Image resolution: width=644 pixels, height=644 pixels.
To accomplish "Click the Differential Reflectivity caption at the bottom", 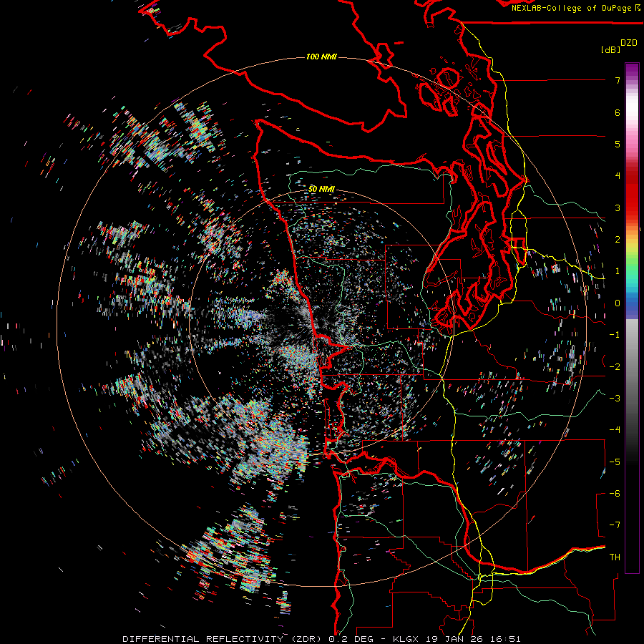I will [x=321, y=639].
